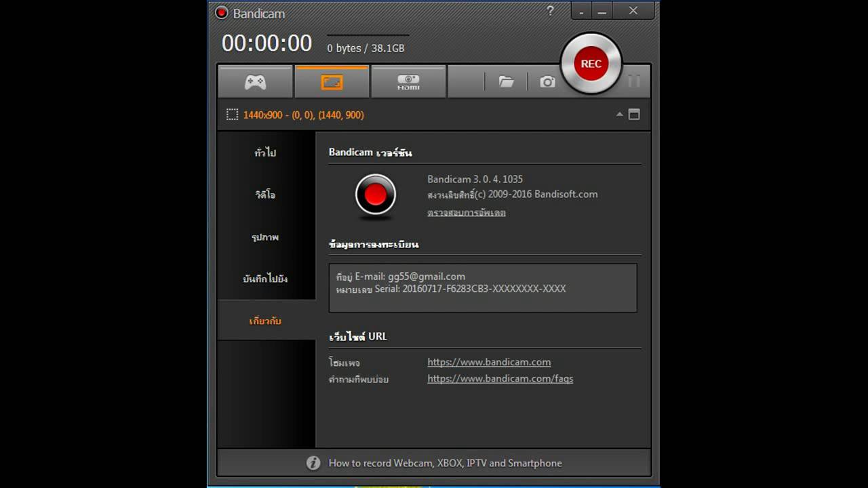Select HDMI device recording mode

click(408, 82)
